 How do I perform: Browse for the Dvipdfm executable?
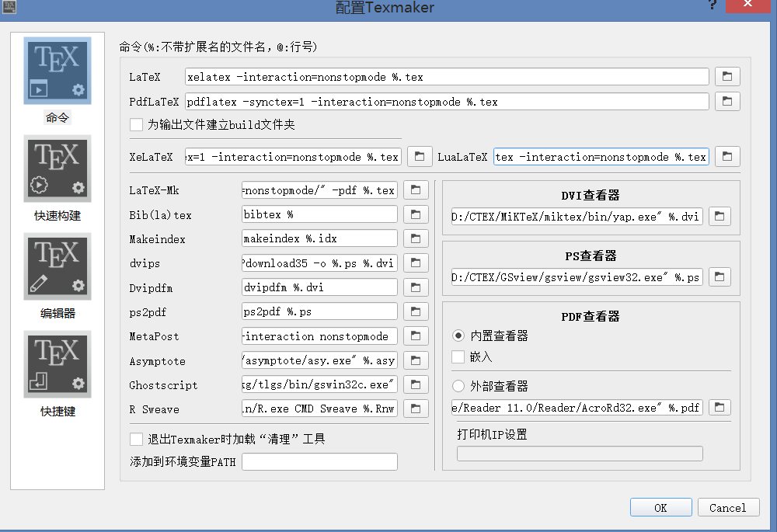point(416,287)
